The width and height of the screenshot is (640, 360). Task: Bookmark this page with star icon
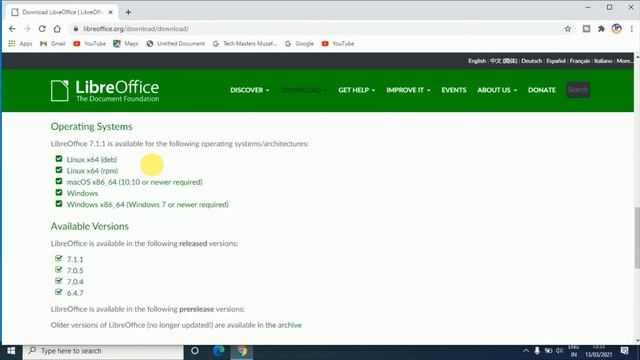pyautogui.click(x=568, y=29)
